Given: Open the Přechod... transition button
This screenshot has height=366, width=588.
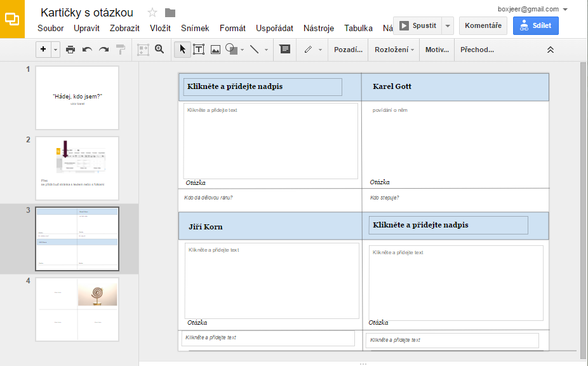Looking at the screenshot, I should 477,50.
